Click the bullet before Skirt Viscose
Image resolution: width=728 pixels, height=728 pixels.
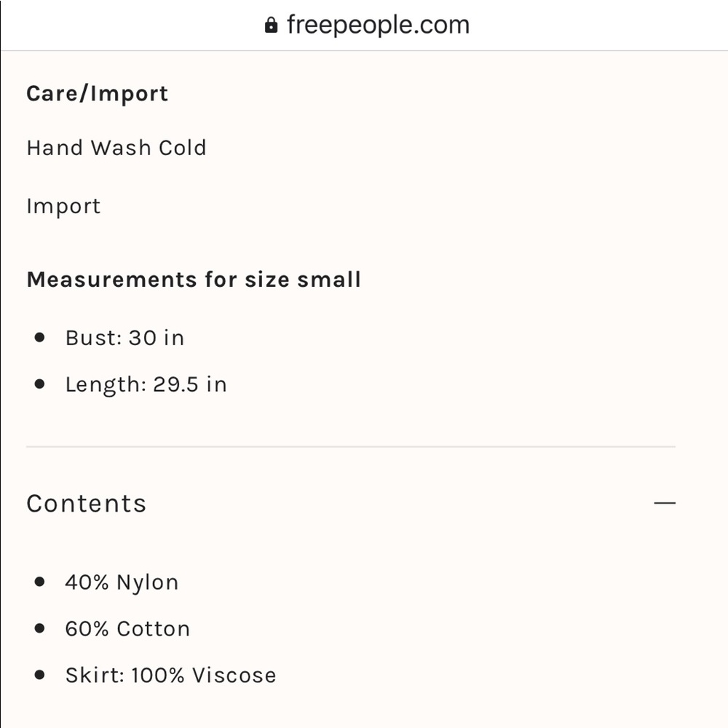click(x=40, y=675)
